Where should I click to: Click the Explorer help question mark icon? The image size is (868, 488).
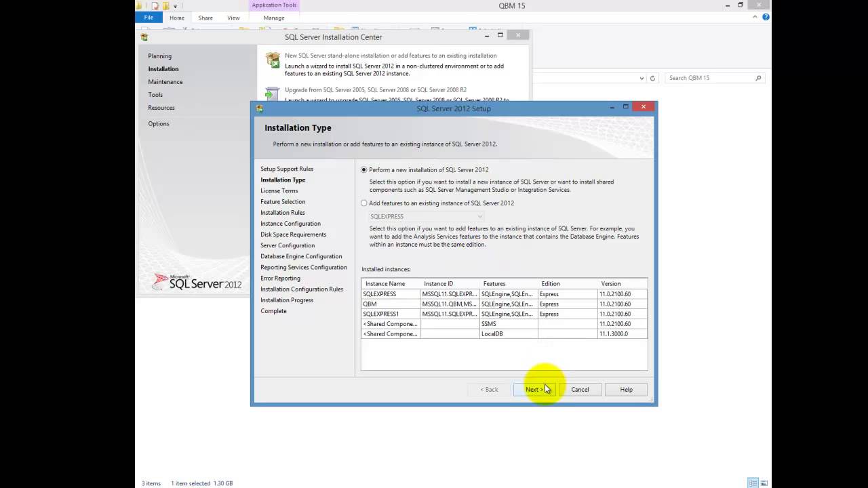coord(766,17)
